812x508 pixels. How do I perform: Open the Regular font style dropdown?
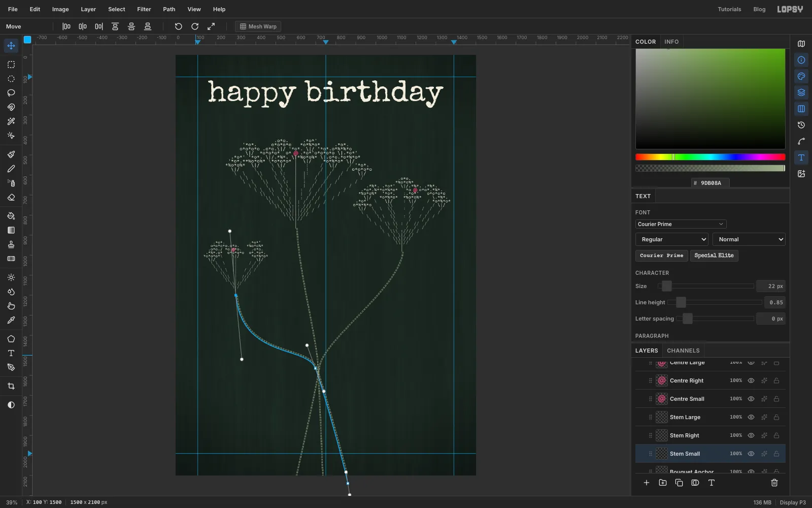(671, 239)
